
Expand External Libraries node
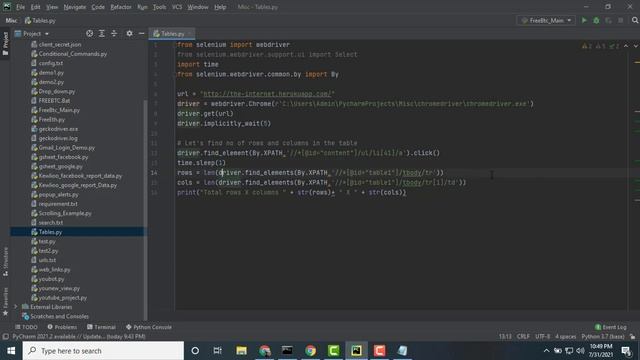point(16,307)
